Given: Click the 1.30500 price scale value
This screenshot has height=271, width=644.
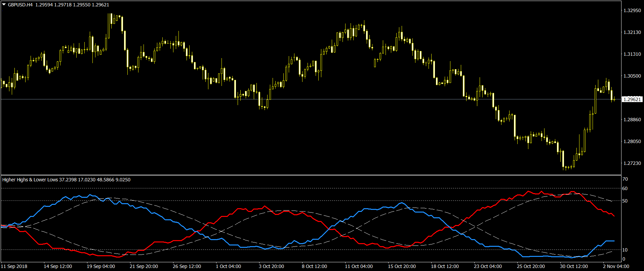Looking at the screenshot, I should click(x=632, y=76).
